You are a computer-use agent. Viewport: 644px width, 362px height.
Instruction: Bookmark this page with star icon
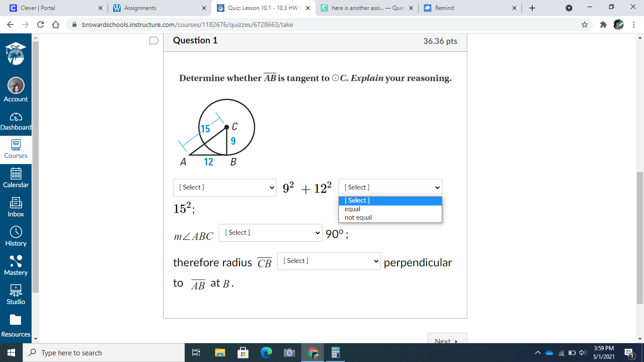(585, 25)
